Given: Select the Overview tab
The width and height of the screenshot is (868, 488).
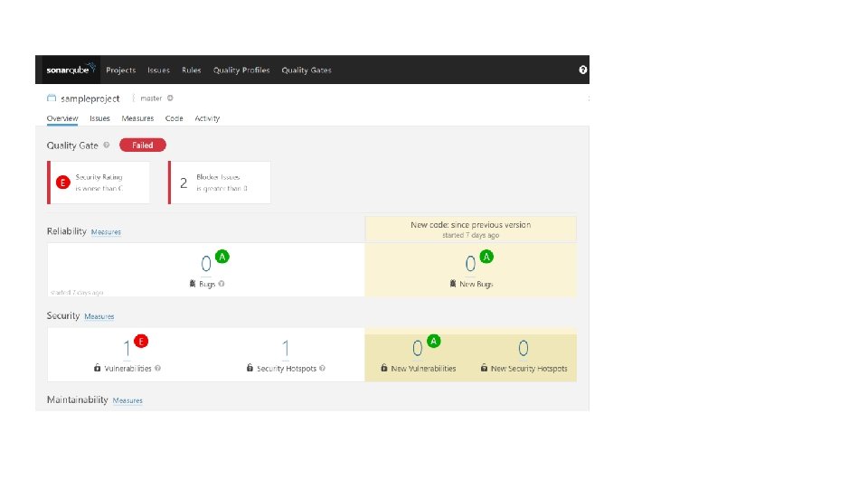Looking at the screenshot, I should [x=62, y=118].
